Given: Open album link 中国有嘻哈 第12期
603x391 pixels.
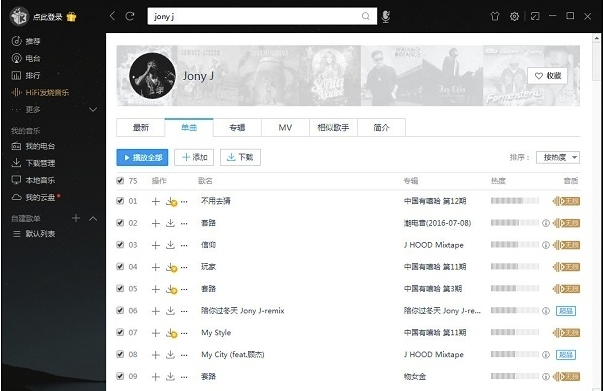Looking at the screenshot, I should click(x=435, y=201).
